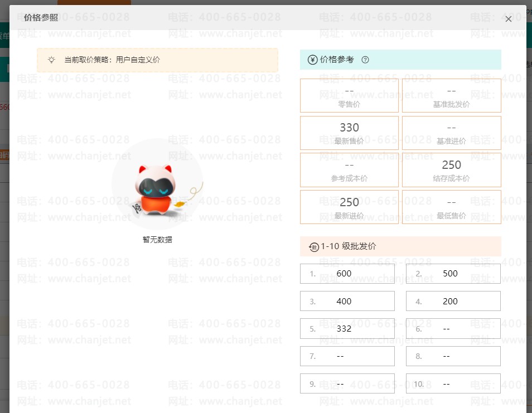
Task: Choose wholesale level 1 price 600
Action: pyautogui.click(x=347, y=274)
